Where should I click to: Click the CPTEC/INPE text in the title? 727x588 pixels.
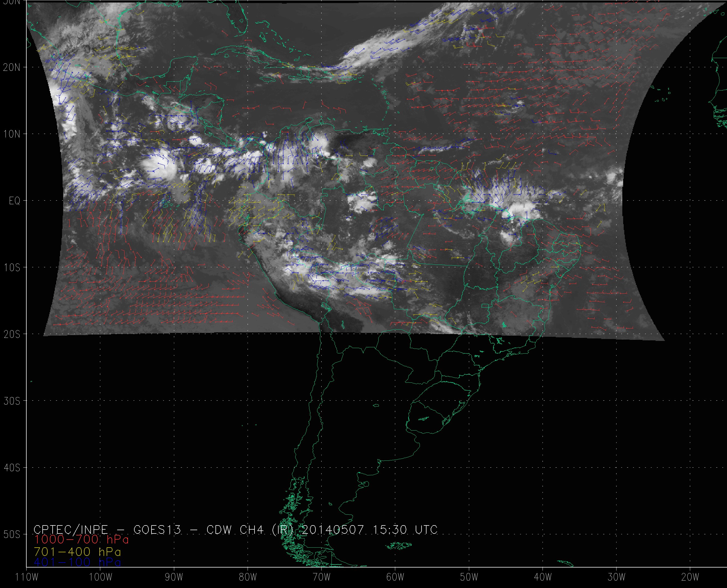pos(71,529)
